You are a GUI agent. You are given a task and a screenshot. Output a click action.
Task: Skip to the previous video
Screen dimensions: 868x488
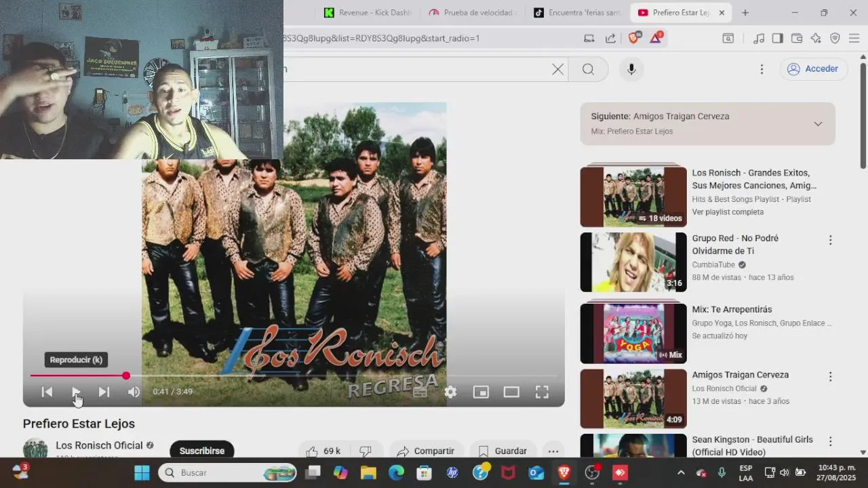click(x=47, y=392)
